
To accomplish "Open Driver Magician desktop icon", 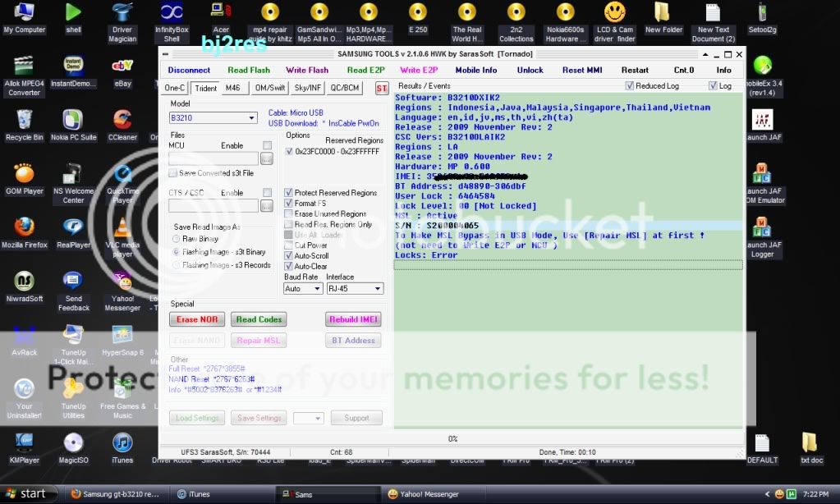I will 122,22.
